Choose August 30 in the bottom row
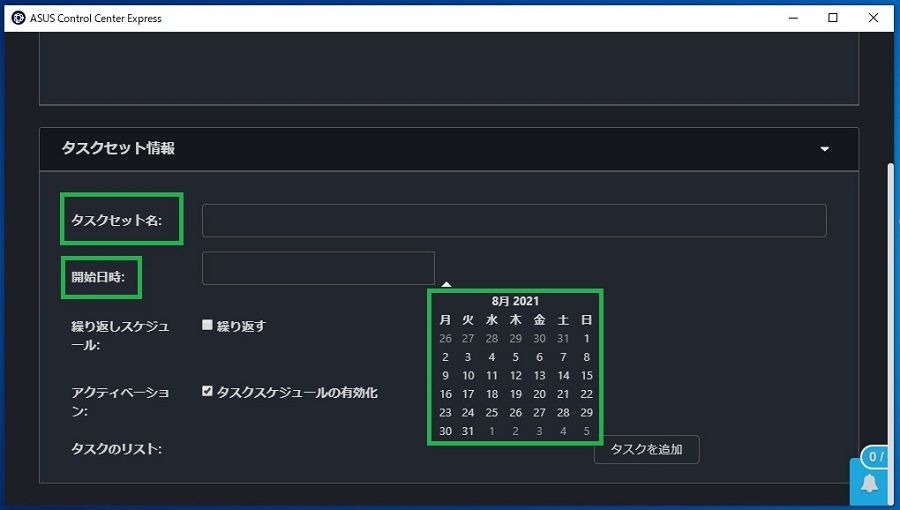 [445, 431]
